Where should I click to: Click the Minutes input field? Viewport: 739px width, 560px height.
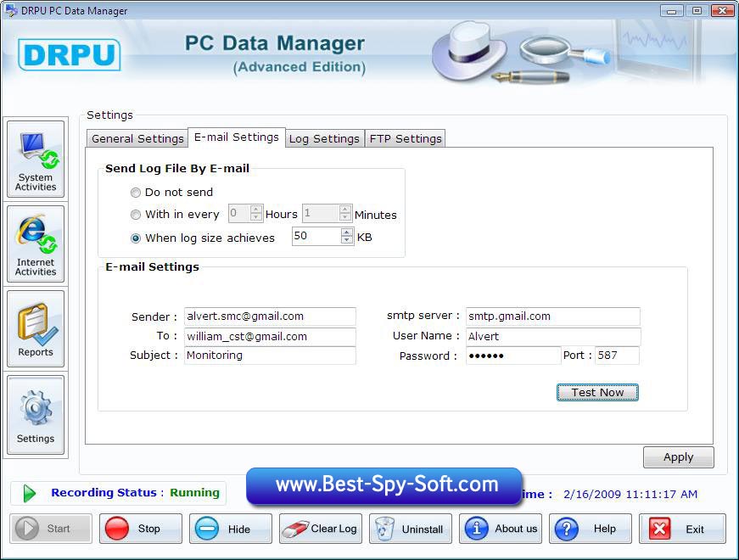point(321,213)
